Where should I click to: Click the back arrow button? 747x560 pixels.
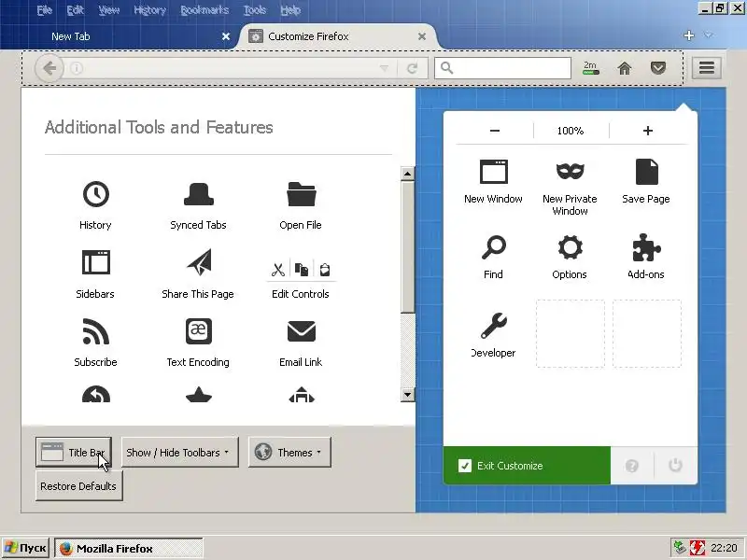coord(49,68)
